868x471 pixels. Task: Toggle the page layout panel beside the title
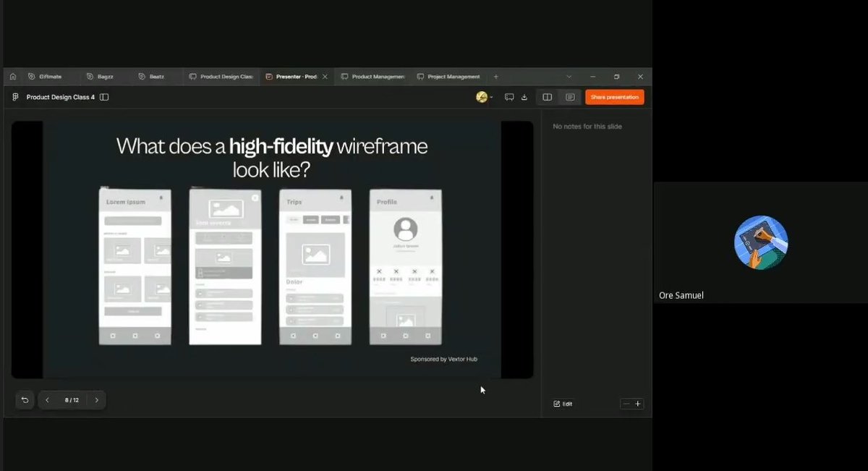point(105,96)
